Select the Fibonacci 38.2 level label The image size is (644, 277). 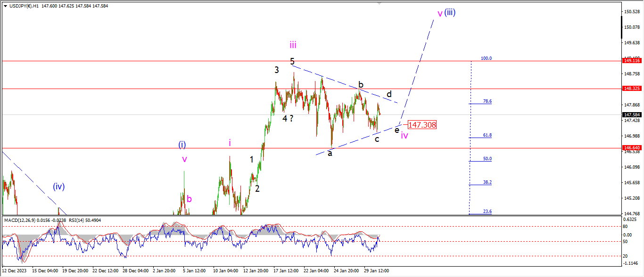point(487,182)
